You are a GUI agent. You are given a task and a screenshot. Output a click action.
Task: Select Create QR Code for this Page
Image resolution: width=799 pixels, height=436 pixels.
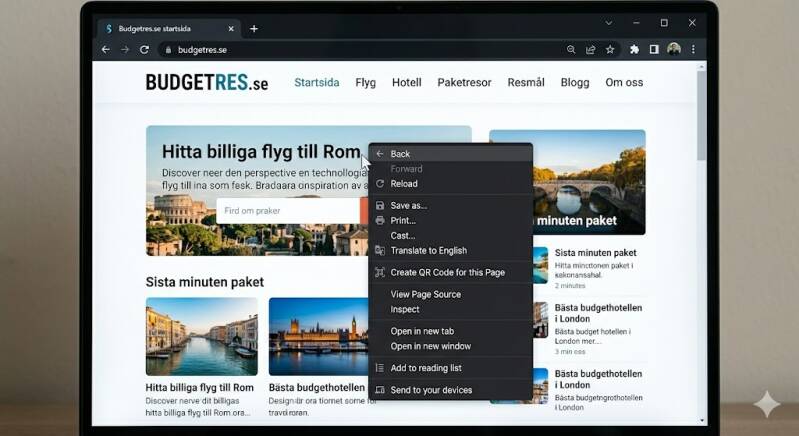450,272
